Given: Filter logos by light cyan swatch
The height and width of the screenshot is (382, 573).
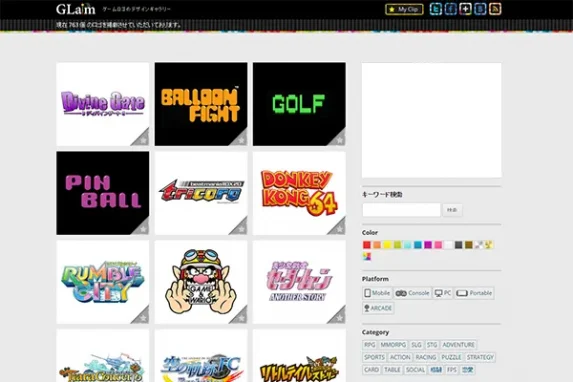Looking at the screenshot, I should [x=407, y=245].
